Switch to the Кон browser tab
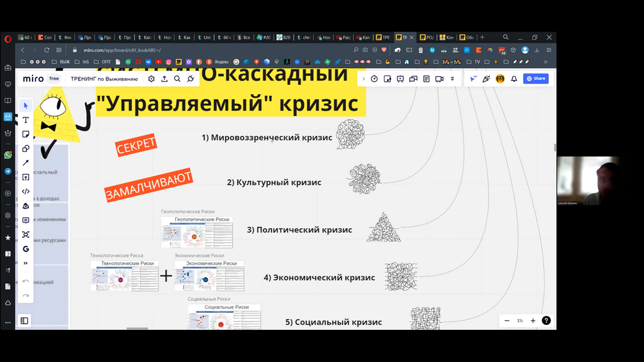This screenshot has width=644, height=362. click(x=447, y=37)
